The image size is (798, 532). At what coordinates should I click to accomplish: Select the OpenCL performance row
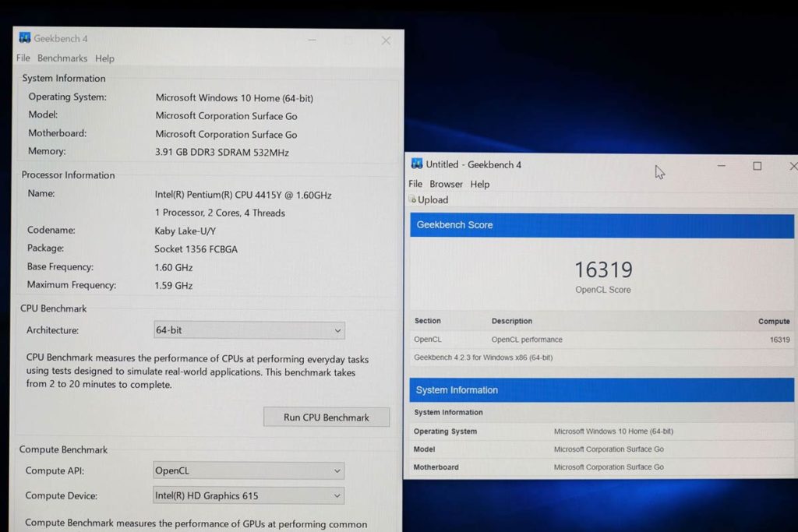pyautogui.click(x=602, y=340)
